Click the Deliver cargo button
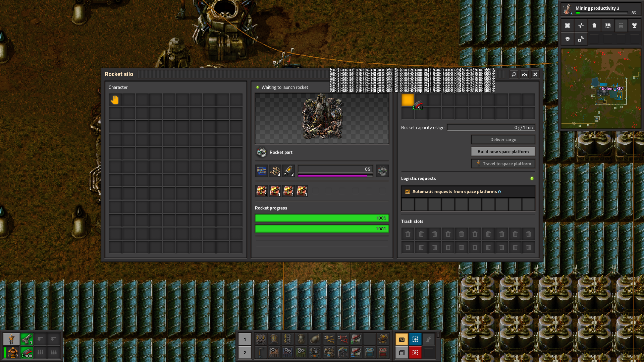644x362 pixels. pos(503,139)
